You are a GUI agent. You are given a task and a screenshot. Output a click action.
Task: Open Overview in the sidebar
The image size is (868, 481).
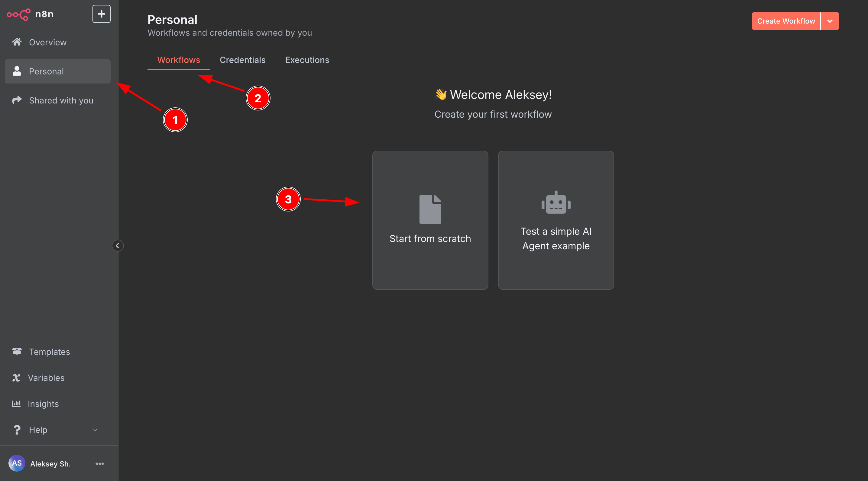pos(58,42)
